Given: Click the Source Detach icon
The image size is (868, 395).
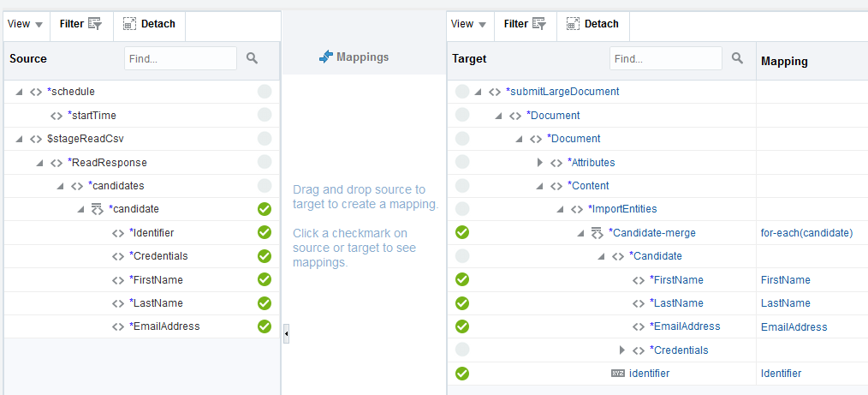Looking at the screenshot, I should (129, 25).
